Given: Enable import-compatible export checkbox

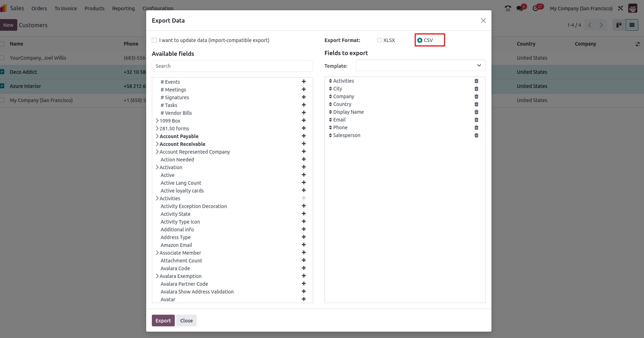Looking at the screenshot, I should point(154,40).
